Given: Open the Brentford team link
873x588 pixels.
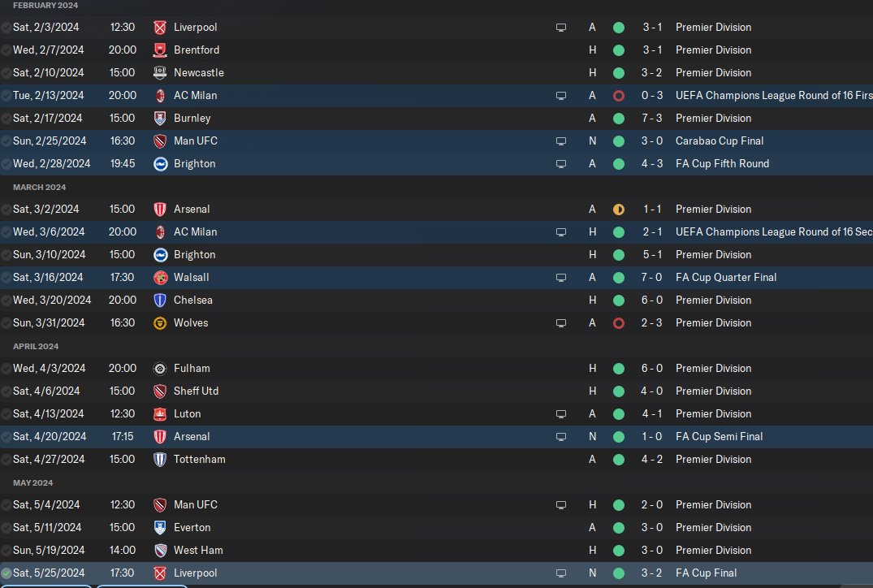Looking at the screenshot, I should pyautogui.click(x=196, y=50).
